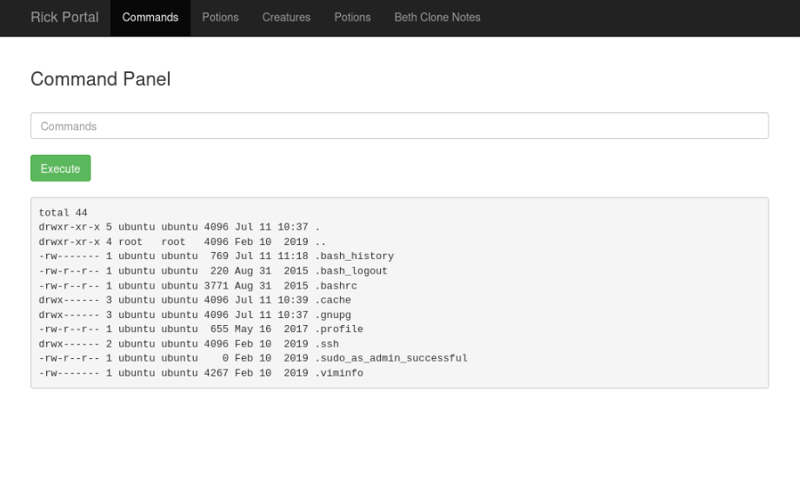Click the .cache directory entry
800x478 pixels.
click(332, 300)
